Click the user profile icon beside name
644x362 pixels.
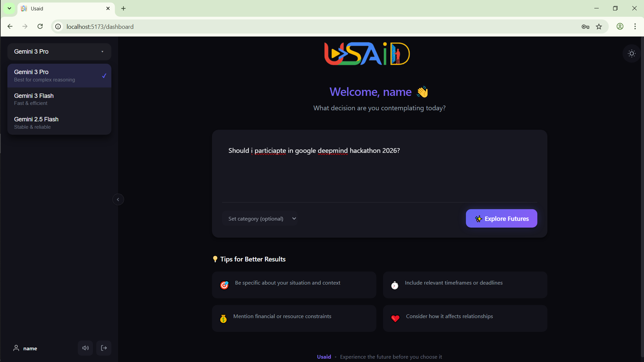click(16, 348)
